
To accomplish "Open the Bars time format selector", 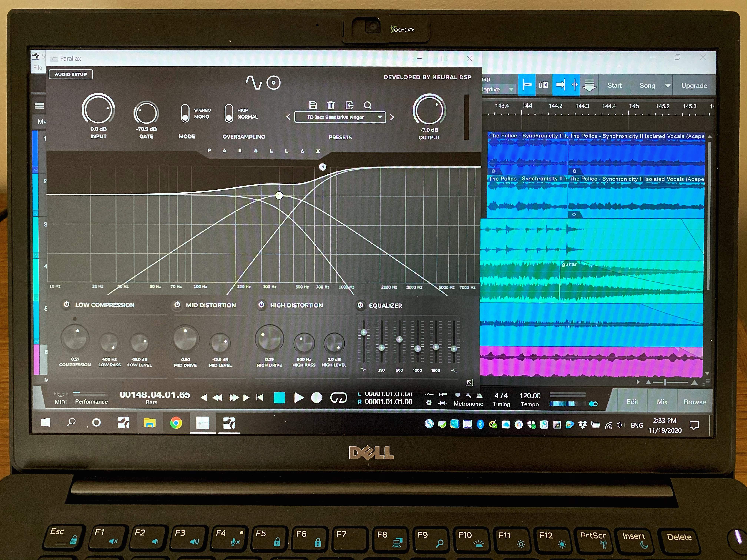I will tap(151, 402).
